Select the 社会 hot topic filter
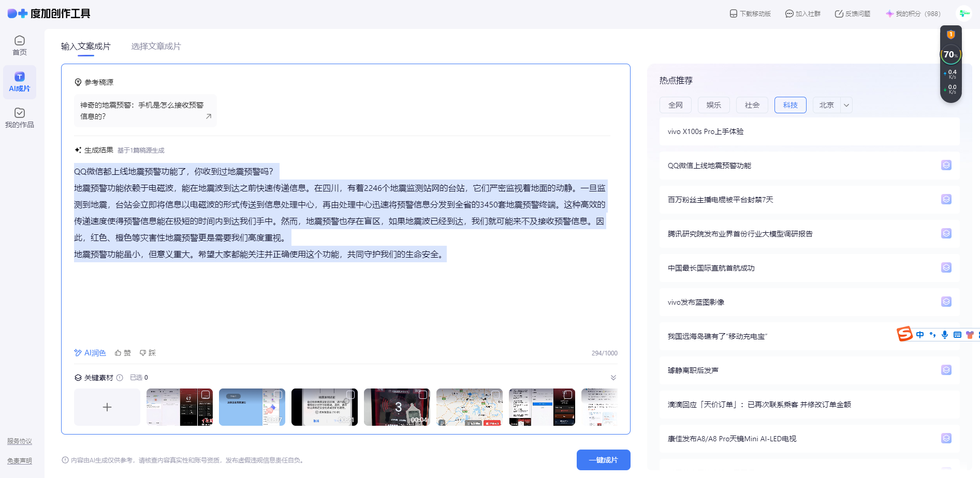 [x=752, y=105]
